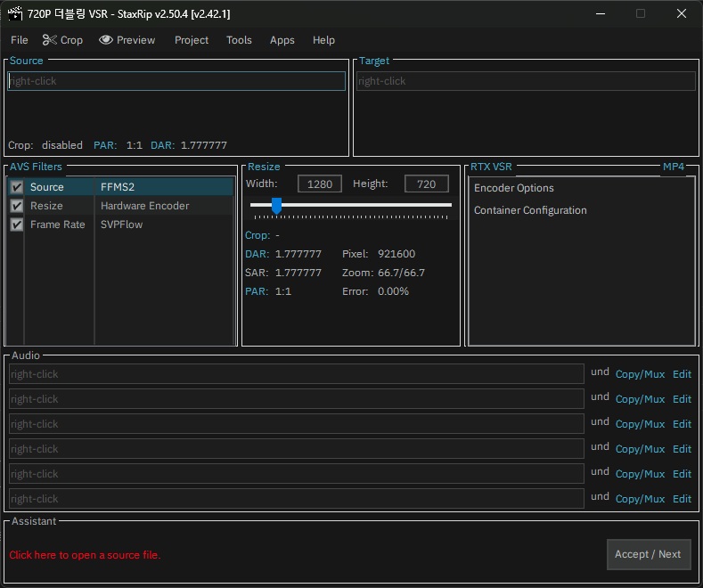Screen dimensions: 703x588
Task: Click Copy/Mux on fifth audio track
Action: point(640,474)
